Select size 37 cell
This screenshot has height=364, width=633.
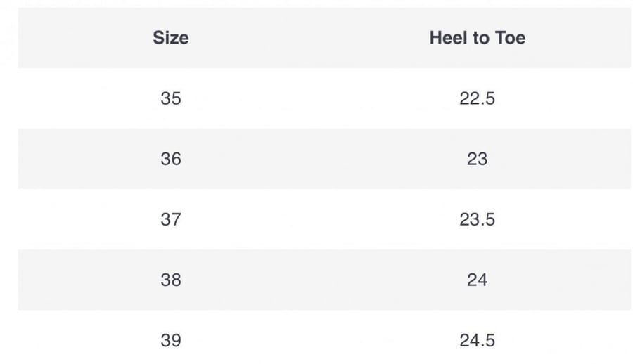[171, 219]
